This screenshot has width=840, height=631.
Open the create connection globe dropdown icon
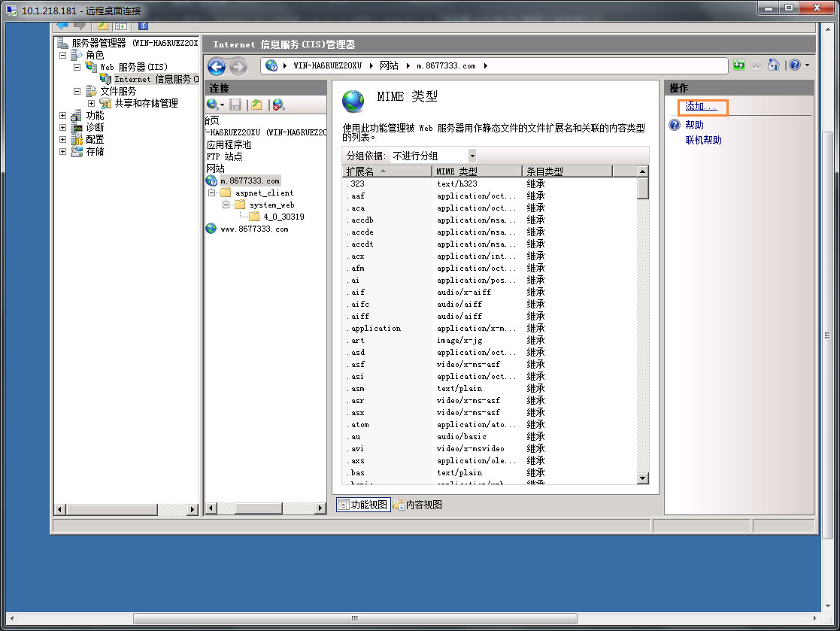[215, 105]
